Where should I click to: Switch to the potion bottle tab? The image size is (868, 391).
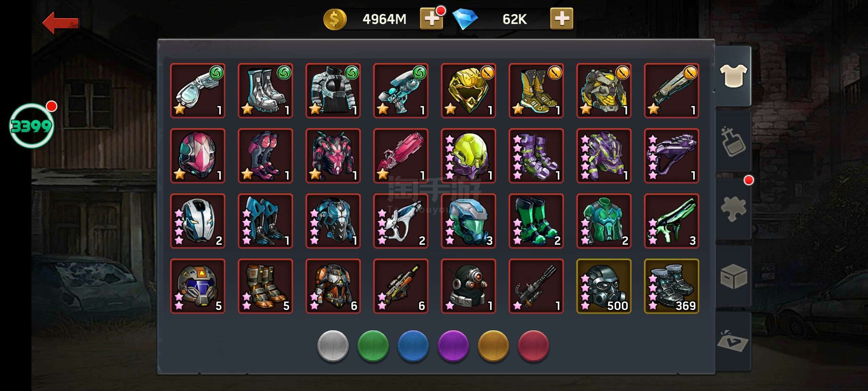tap(733, 141)
